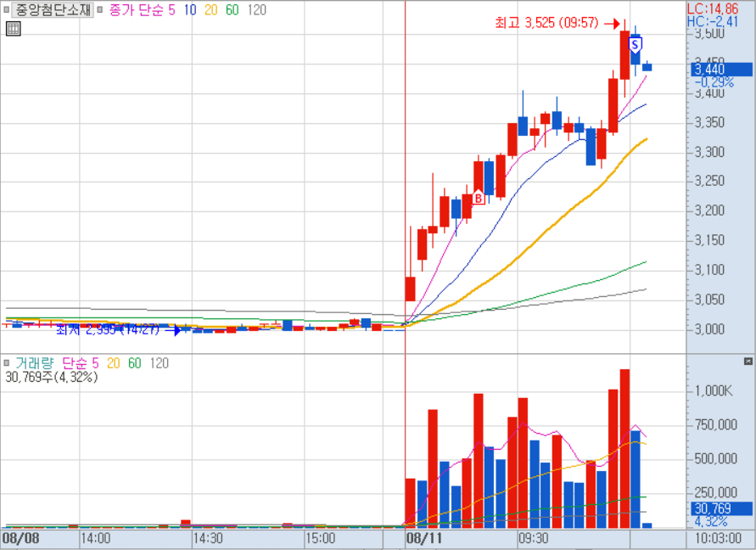Toggle the 120-period price moving average

(x=255, y=10)
